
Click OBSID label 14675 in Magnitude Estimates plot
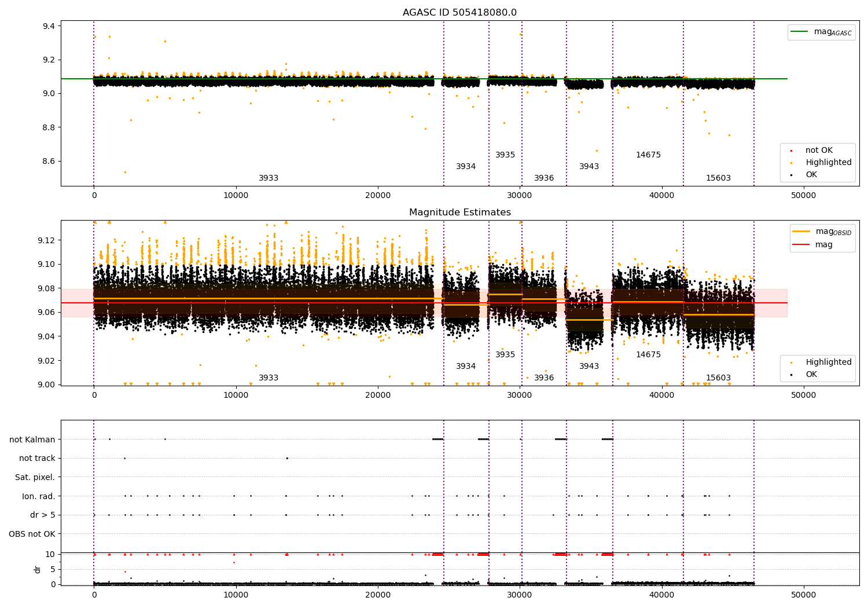[648, 355]
